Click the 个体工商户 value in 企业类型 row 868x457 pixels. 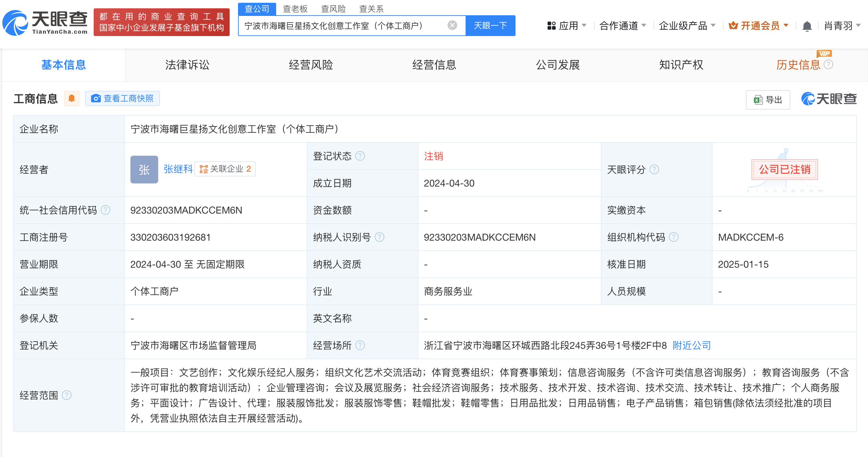coord(154,291)
